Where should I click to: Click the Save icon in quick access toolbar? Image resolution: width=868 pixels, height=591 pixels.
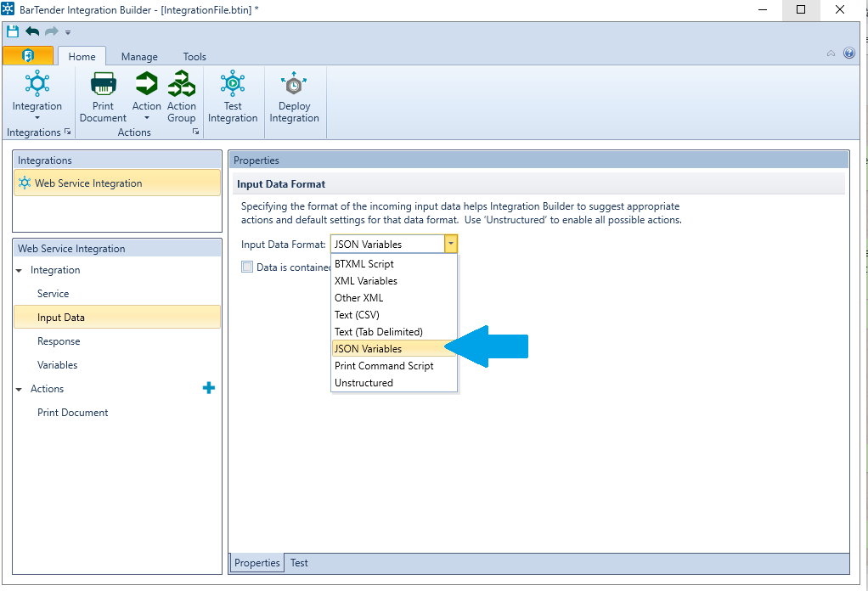point(13,31)
